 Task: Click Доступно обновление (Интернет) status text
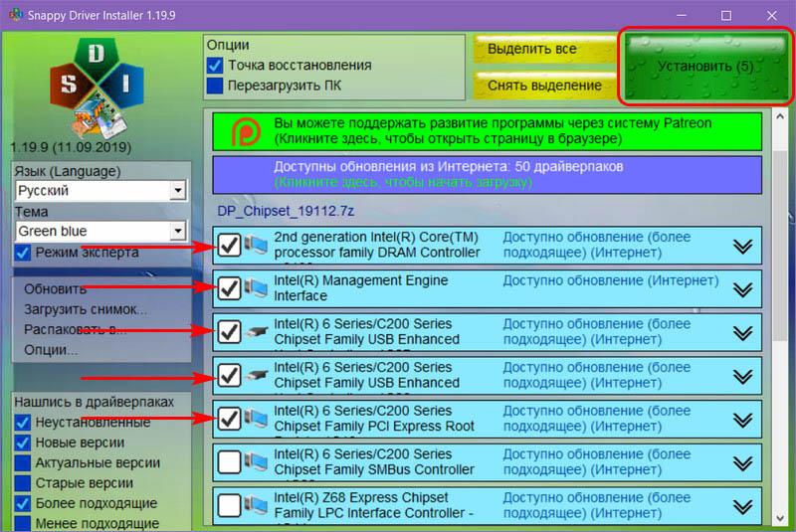(611, 280)
